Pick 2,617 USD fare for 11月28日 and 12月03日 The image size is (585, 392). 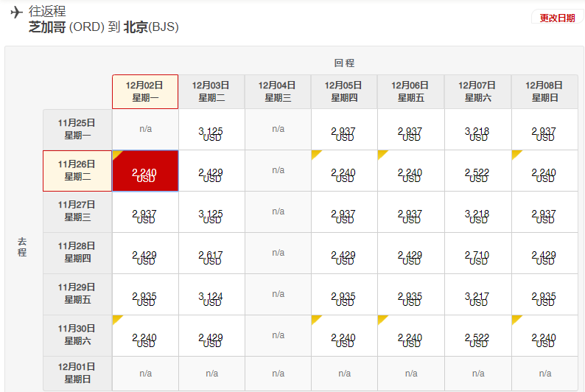coord(211,253)
